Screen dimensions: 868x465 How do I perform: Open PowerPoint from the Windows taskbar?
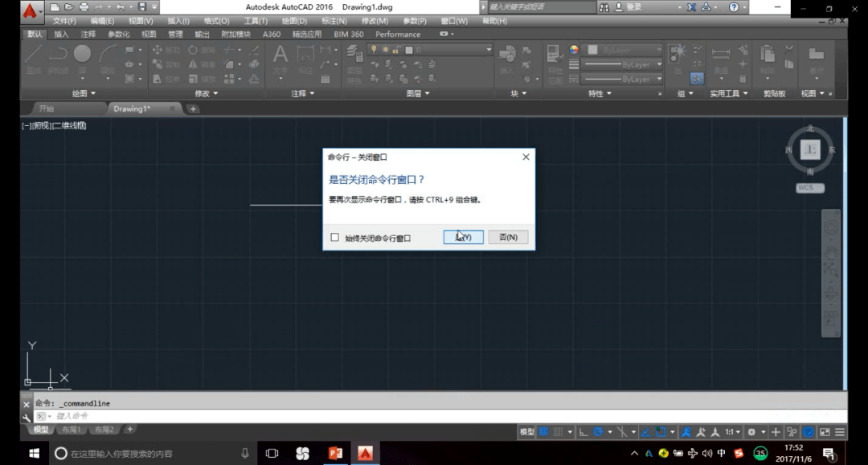click(335, 454)
